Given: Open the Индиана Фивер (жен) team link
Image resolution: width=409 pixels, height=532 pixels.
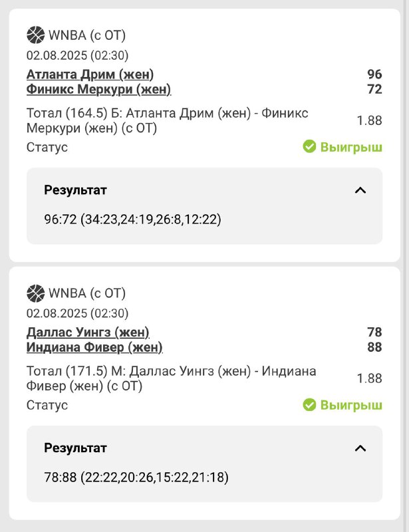Looking at the screenshot, I should 94,347.
